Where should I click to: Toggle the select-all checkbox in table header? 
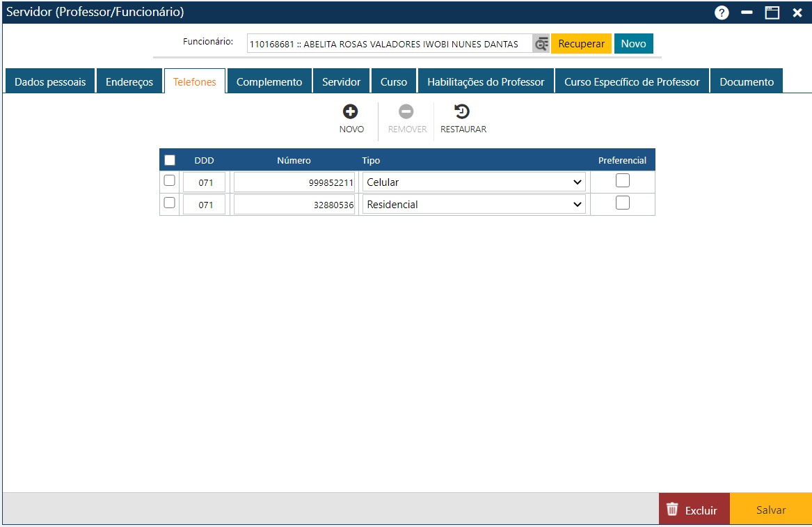170,160
